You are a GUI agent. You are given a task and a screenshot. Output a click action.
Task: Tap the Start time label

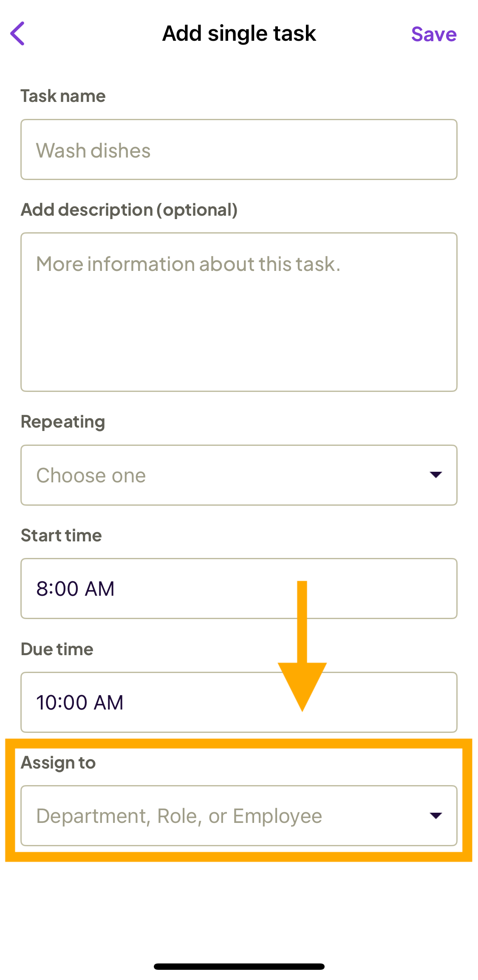61,535
